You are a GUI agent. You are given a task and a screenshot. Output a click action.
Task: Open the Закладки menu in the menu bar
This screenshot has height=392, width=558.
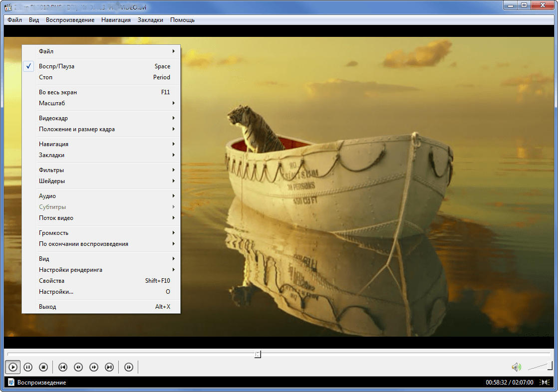150,20
